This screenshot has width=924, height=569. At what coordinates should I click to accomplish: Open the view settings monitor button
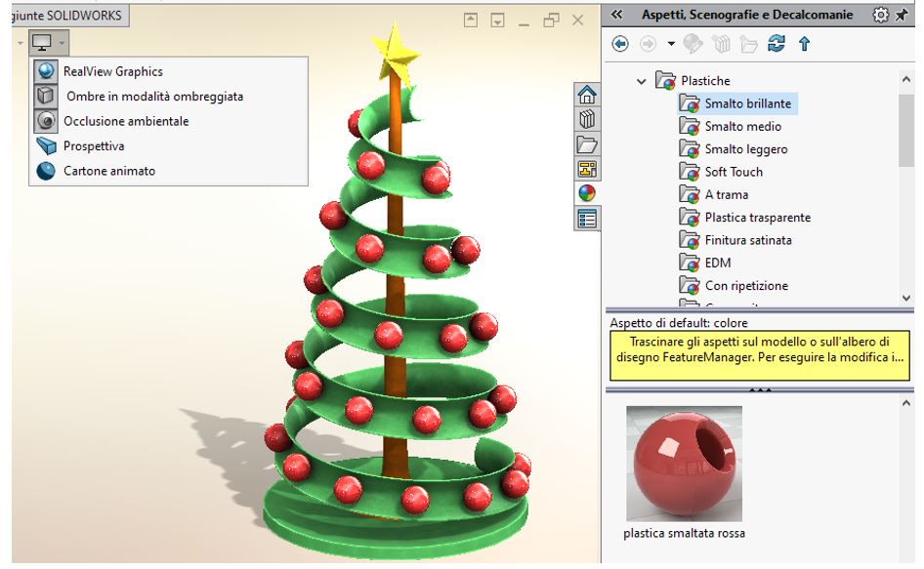coord(42,42)
